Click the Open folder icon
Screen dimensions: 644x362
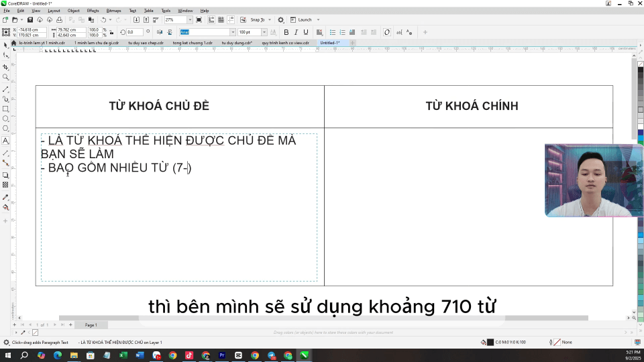coord(15,19)
